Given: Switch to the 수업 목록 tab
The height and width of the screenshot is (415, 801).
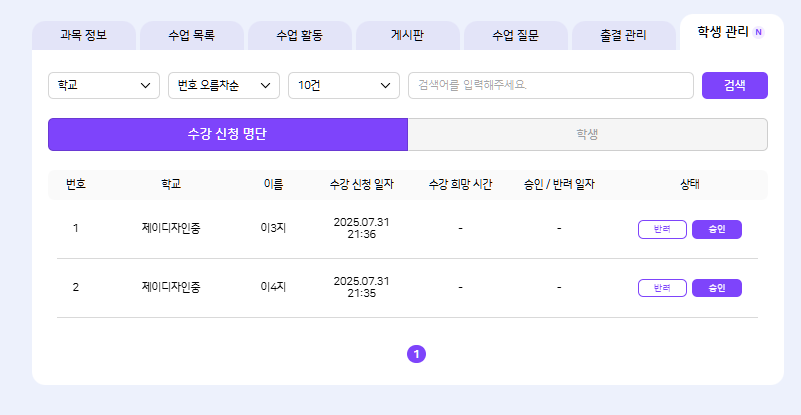Looking at the screenshot, I should pos(191,36).
